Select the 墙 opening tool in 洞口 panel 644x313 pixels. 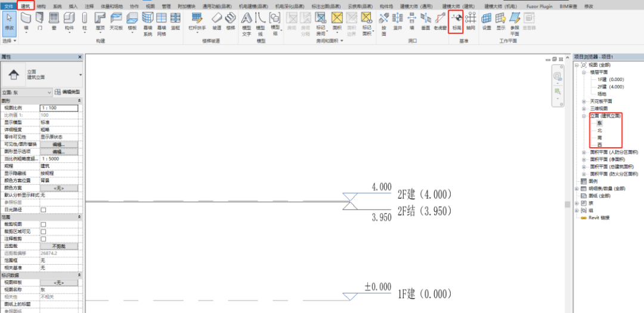(x=411, y=21)
